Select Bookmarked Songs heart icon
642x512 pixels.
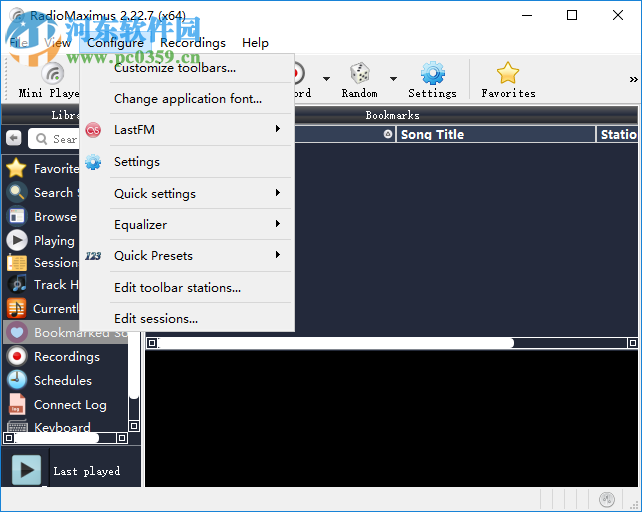coord(17,332)
